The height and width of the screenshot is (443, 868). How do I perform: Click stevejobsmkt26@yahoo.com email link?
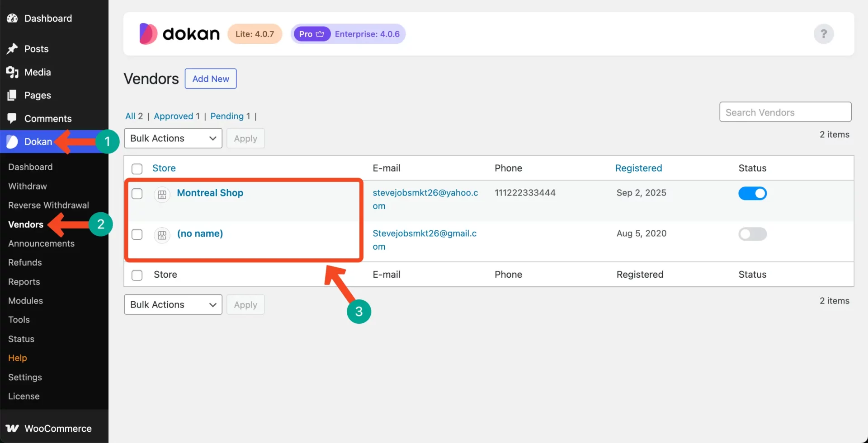coord(425,199)
